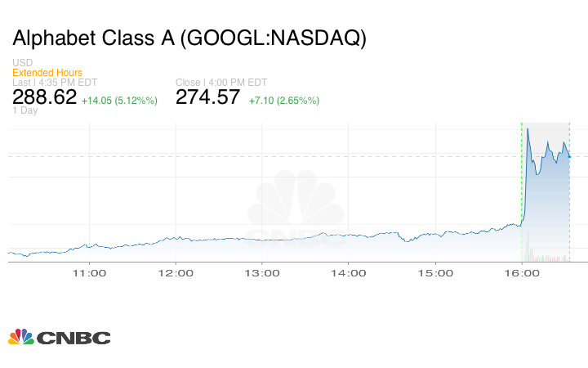Click the 12:00 time axis label
The width and height of the screenshot is (588, 368).
click(176, 273)
